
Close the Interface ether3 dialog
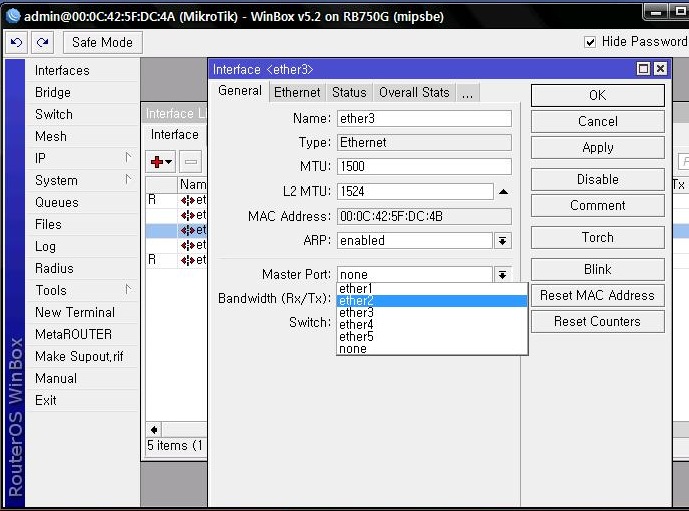(660, 69)
